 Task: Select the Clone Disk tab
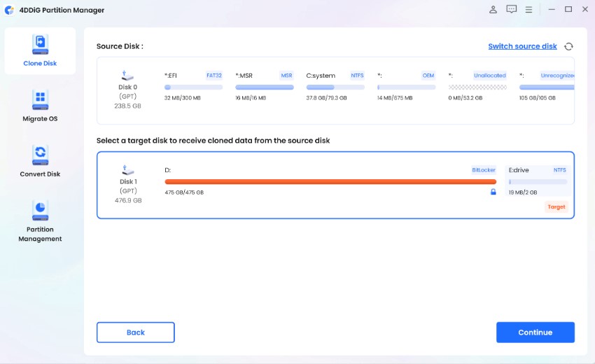click(40, 50)
